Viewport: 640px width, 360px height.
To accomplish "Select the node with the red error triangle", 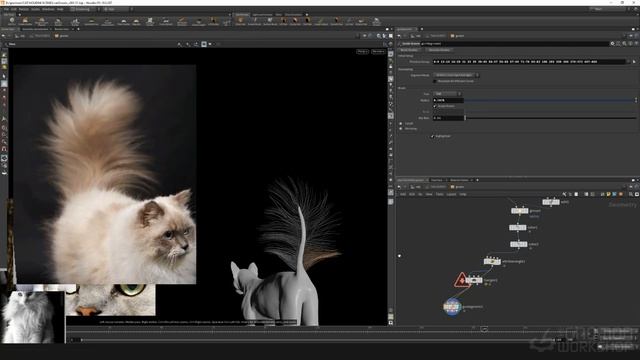I will [x=474, y=280].
